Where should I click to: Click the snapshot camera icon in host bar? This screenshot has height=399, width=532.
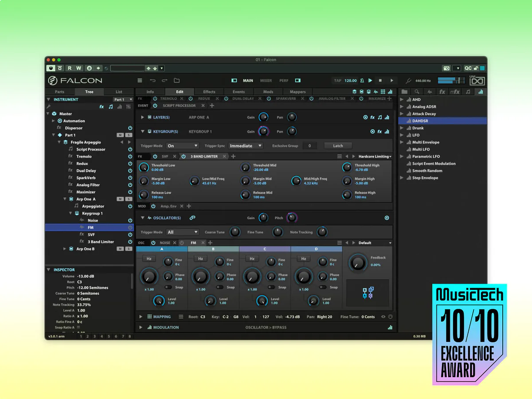[x=446, y=68]
